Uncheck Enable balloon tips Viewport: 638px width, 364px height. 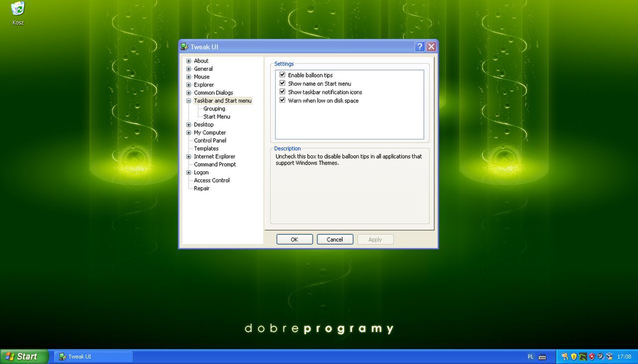tap(283, 75)
